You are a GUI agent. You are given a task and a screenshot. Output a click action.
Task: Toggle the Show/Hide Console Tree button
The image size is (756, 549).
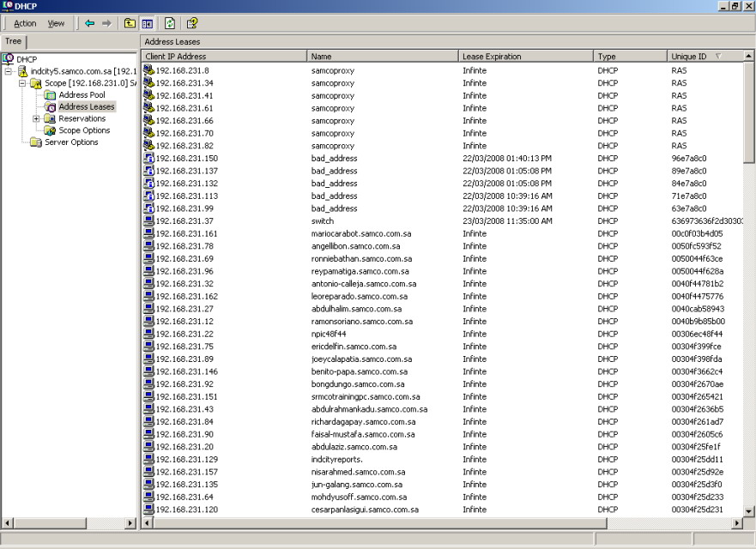[146, 23]
